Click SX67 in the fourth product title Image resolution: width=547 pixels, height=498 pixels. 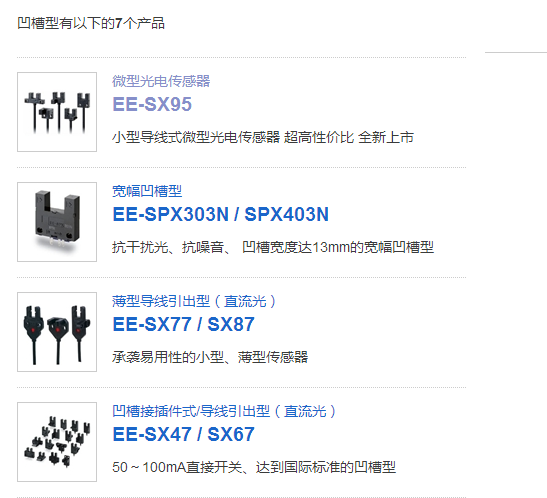[231, 434]
